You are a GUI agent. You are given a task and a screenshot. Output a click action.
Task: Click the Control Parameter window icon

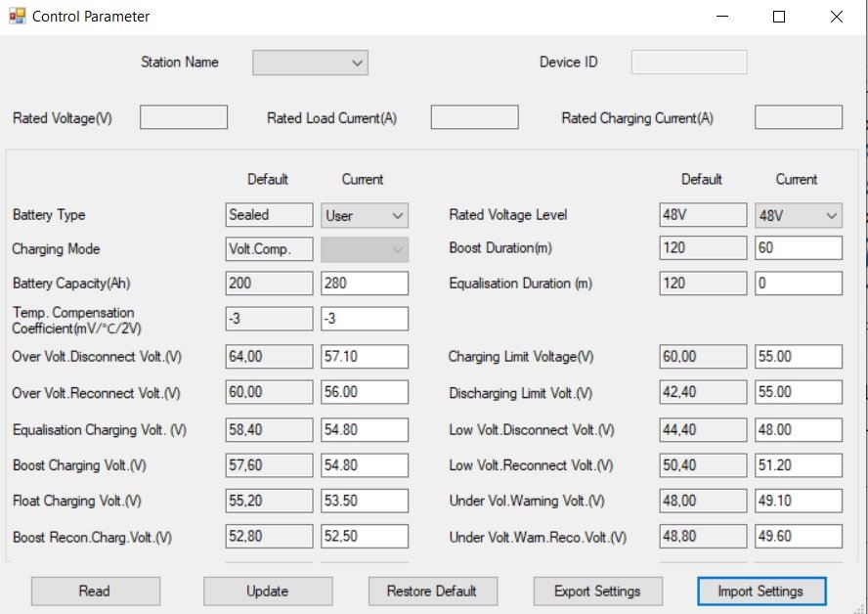click(17, 17)
